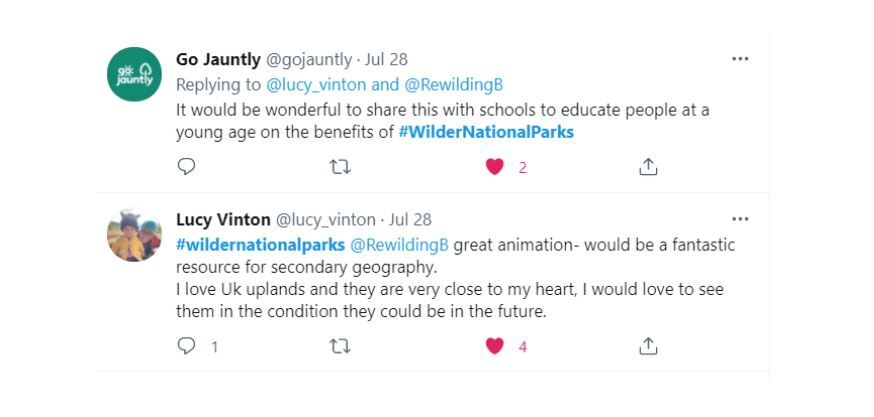Screen dimensions: 874x417
Task: Open Go Jauntly profile avatar
Action: tap(134, 72)
